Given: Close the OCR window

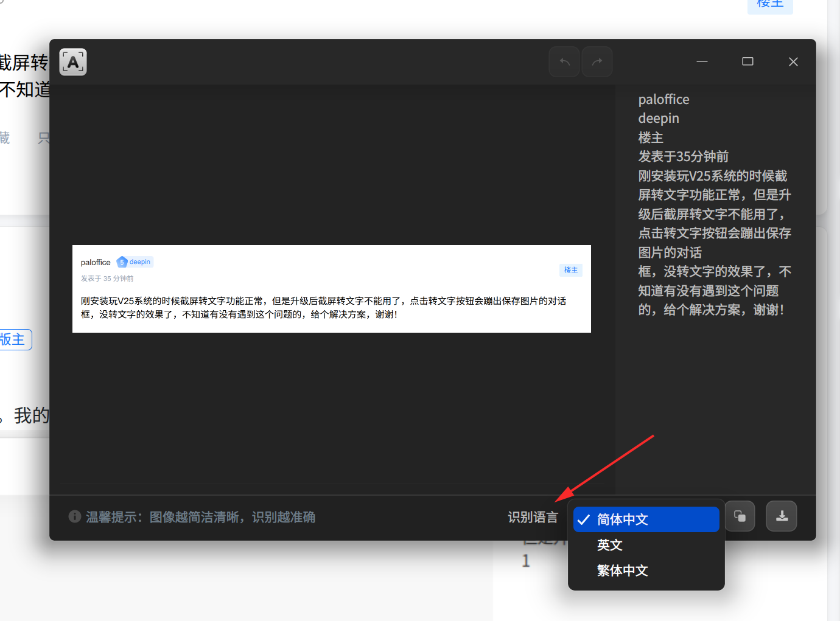Looking at the screenshot, I should click(x=793, y=61).
